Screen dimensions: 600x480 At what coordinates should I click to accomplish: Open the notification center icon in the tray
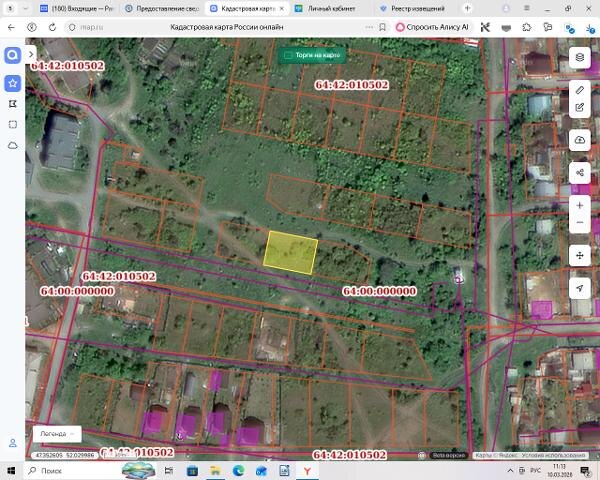[585, 470]
